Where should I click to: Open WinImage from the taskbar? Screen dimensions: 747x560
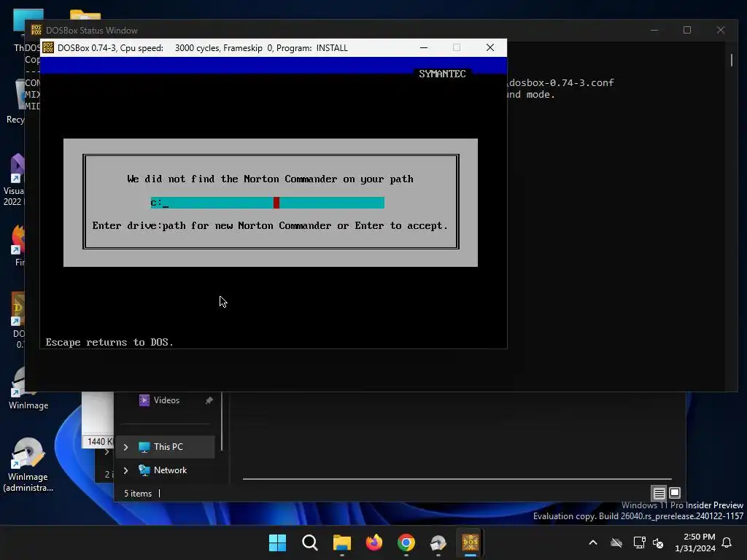(438, 542)
